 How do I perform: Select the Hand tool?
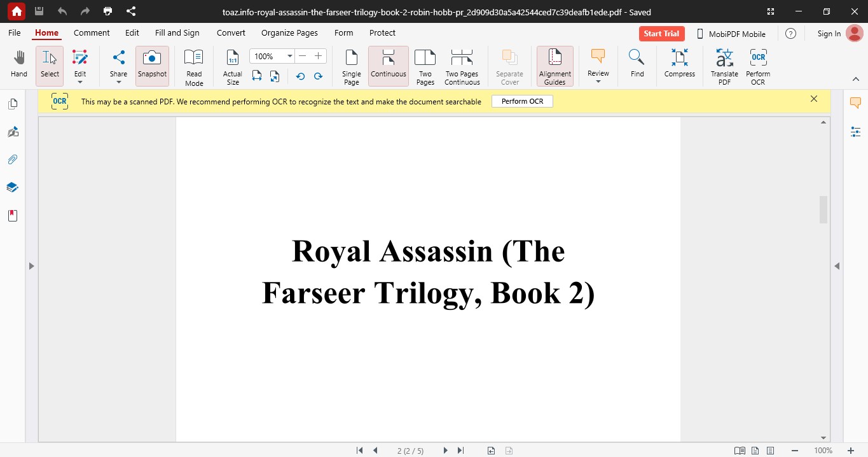19,65
